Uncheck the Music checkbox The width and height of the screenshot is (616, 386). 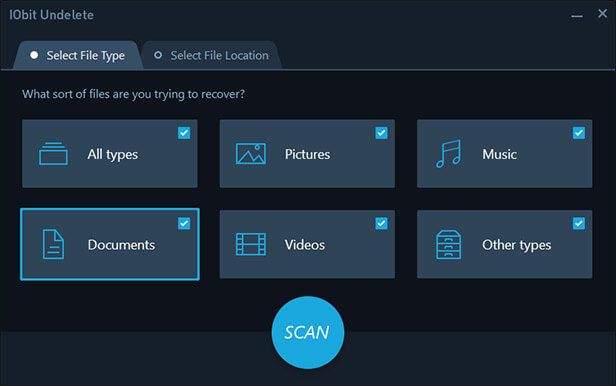(x=579, y=133)
